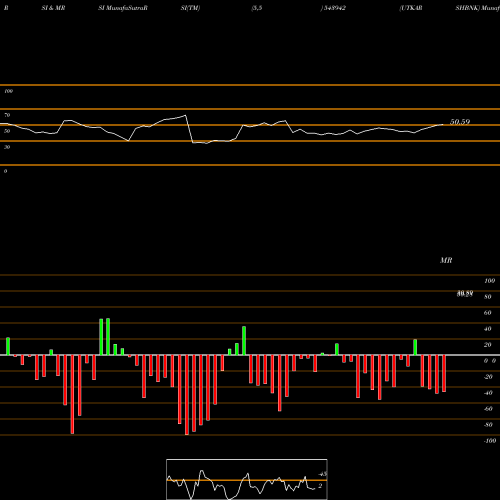Screen dimensions: 500x500
Task: Click the 80 label on MR axis
Action: (x=488, y=297)
